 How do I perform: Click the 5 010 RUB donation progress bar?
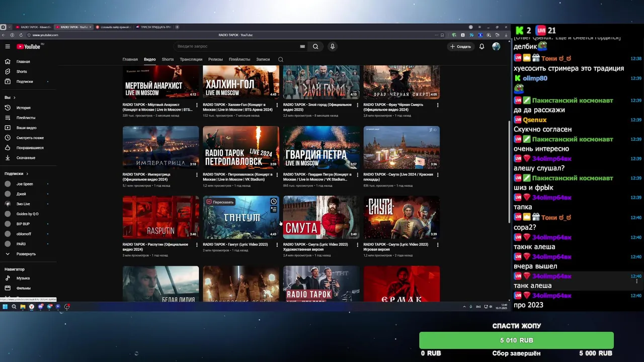tap(516, 340)
